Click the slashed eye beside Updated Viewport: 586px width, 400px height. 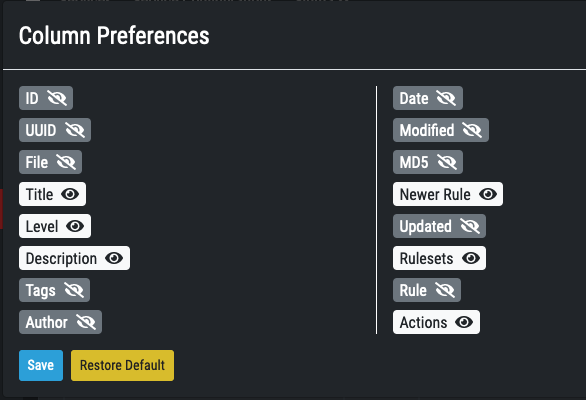470,226
